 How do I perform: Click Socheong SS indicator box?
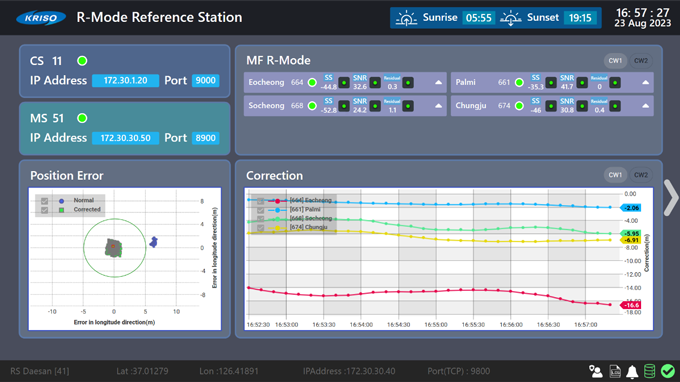344,106
